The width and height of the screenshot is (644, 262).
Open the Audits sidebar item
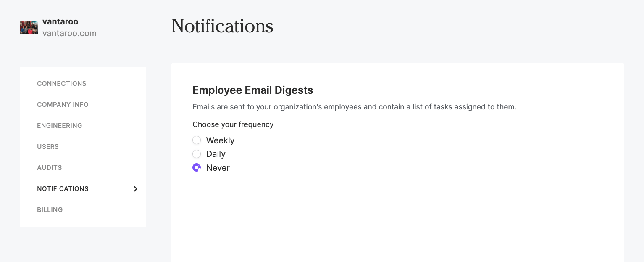(50, 168)
